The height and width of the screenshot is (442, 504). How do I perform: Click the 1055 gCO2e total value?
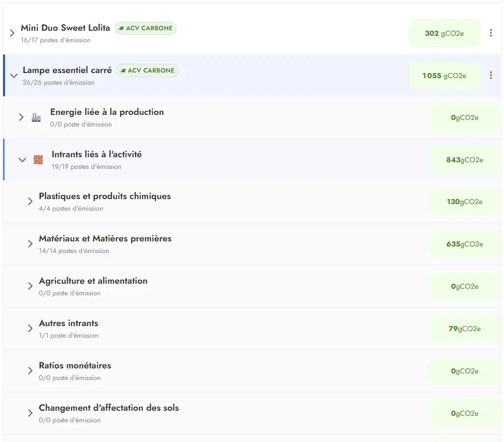click(x=444, y=76)
